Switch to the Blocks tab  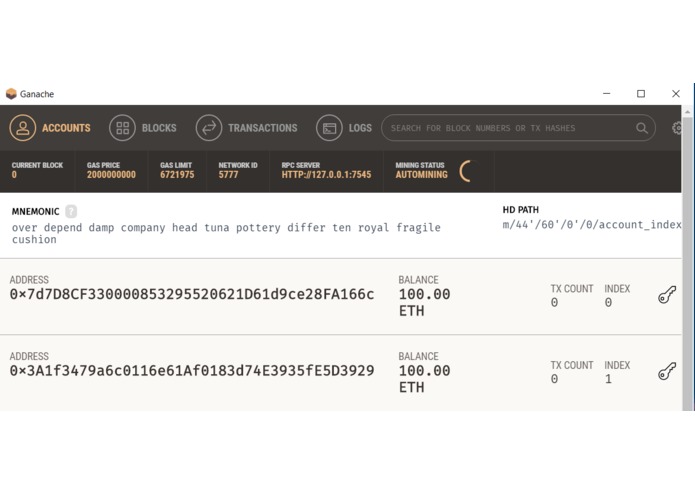click(143, 128)
